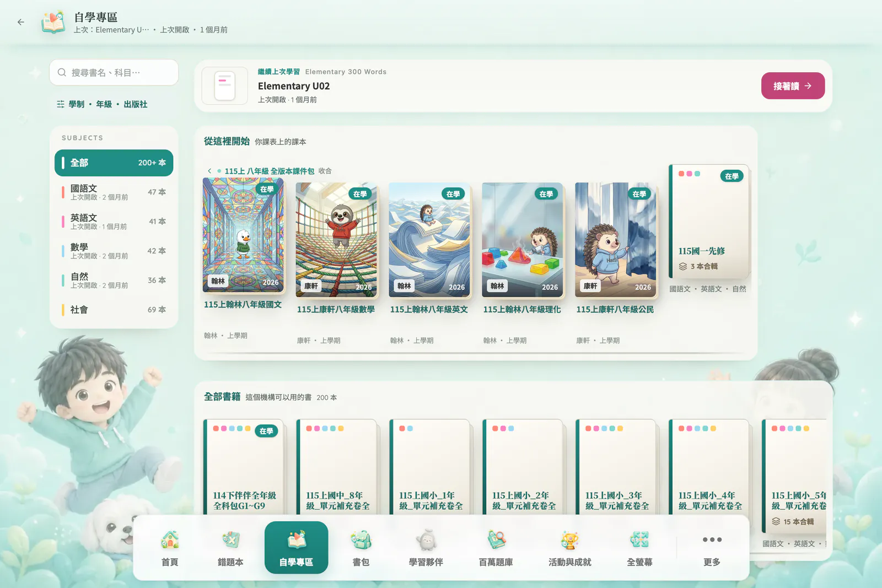
Task: Open 115上國小_1年級_單元補充卷全 bundle
Action: click(429, 467)
